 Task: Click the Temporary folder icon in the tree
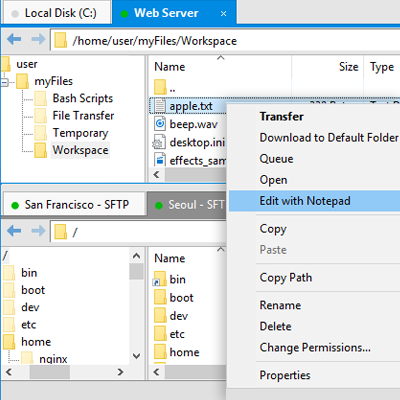pyautogui.click(x=40, y=133)
